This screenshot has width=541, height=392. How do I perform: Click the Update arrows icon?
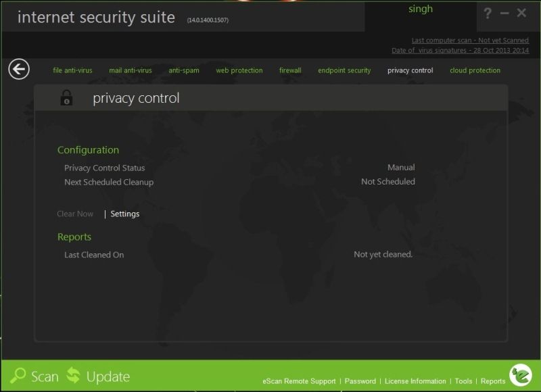(73, 375)
